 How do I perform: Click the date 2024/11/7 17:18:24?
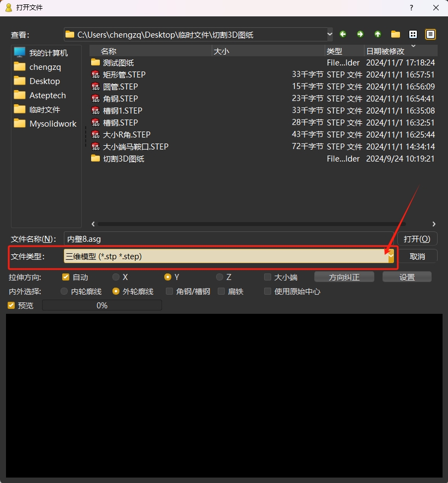pos(401,63)
